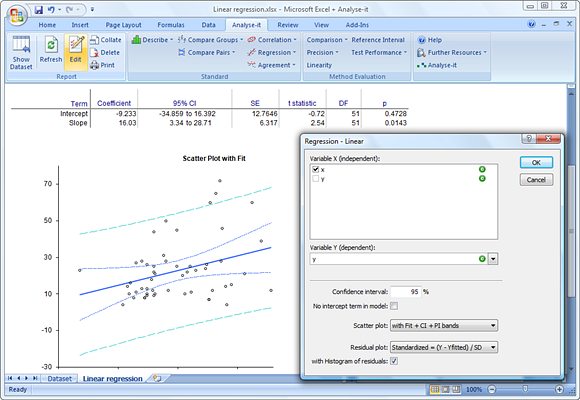Check variable y checkbox in X list
580x400 pixels.
tap(316, 178)
